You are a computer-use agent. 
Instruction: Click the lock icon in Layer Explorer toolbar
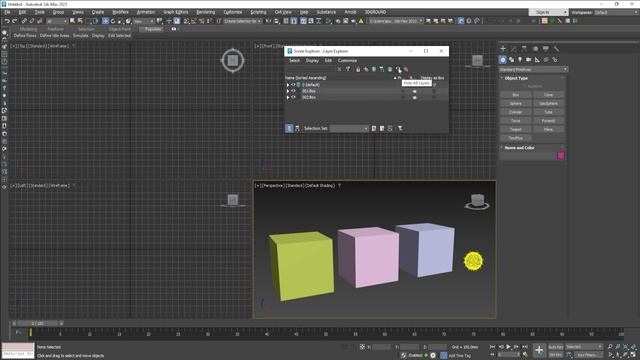[358, 69]
